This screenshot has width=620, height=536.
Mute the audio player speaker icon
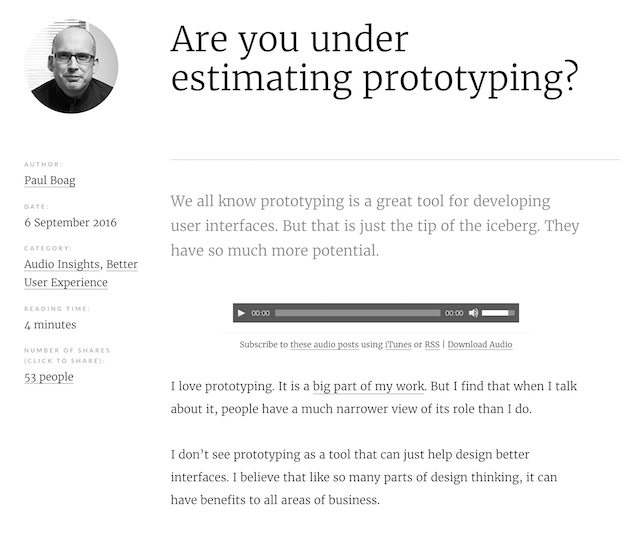coord(473,313)
